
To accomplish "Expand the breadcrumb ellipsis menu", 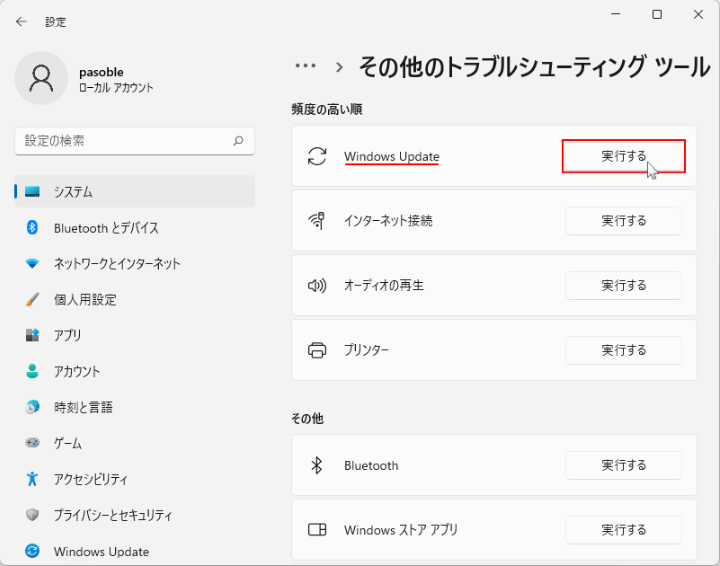I will coord(305,66).
